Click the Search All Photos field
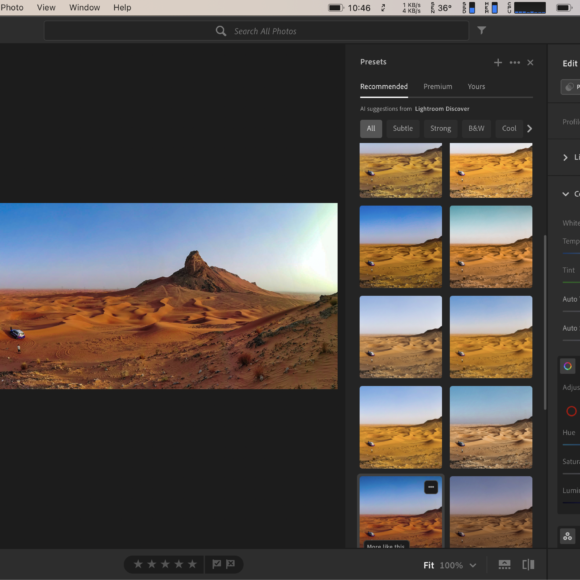The image size is (580, 580). click(x=256, y=31)
